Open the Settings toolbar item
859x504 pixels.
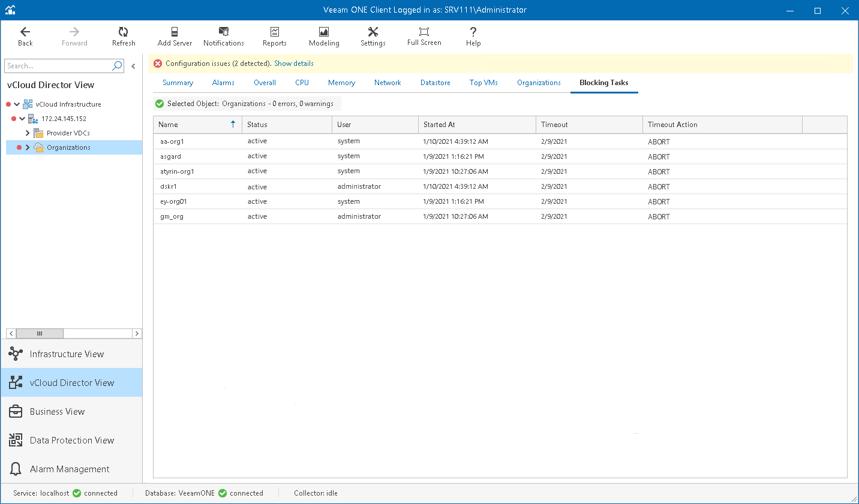click(x=373, y=36)
